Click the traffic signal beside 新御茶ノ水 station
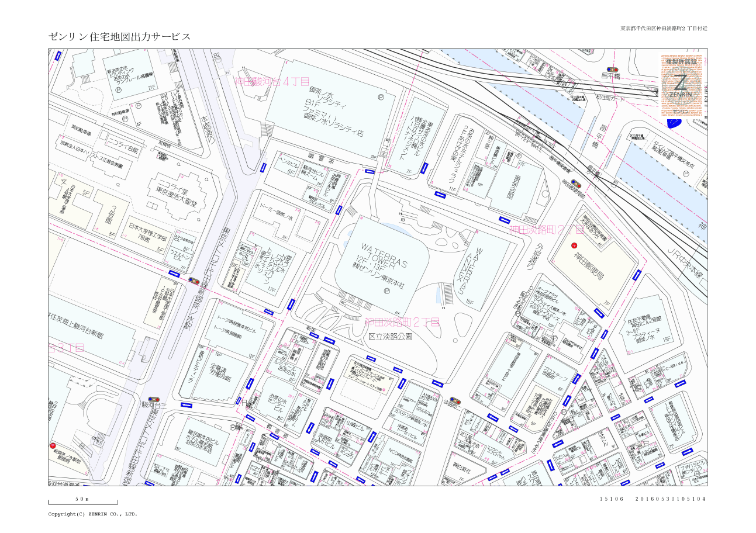756x533 pixels. click(194, 281)
